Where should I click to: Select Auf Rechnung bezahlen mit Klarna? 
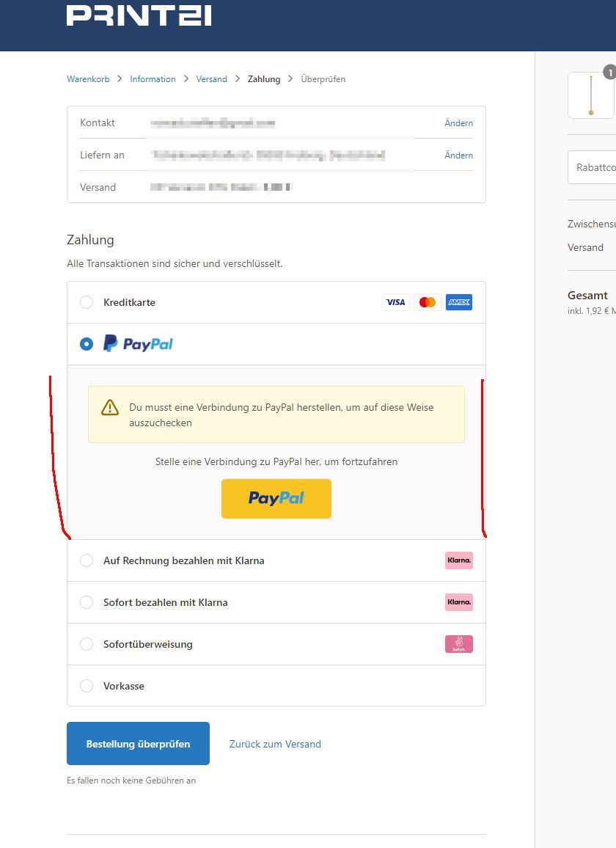[87, 560]
